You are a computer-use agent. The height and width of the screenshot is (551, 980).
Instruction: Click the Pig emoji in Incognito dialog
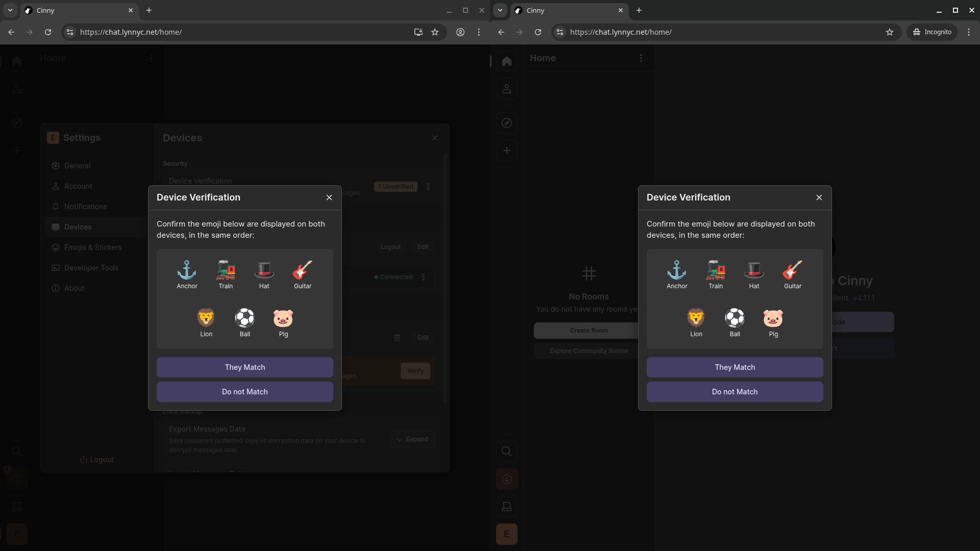(x=773, y=318)
